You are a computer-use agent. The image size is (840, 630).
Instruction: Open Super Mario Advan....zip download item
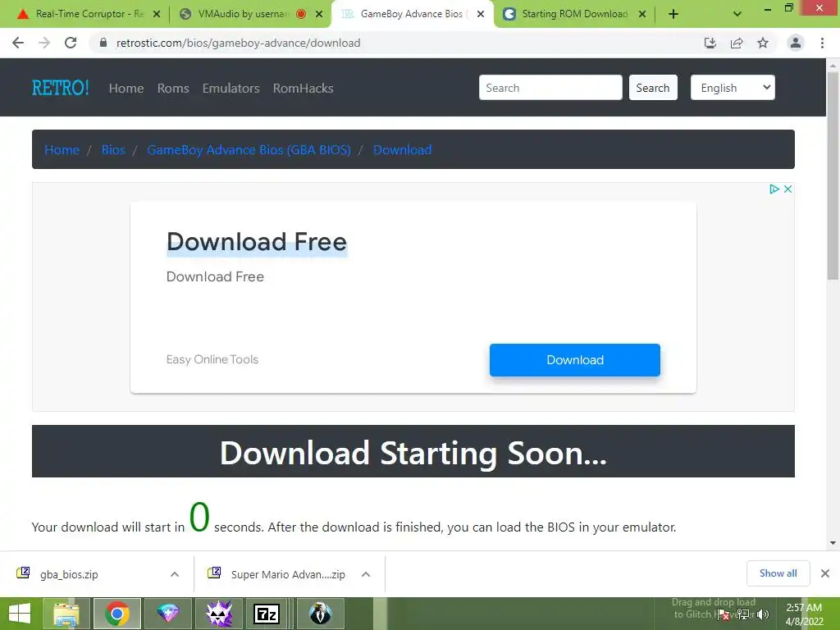coord(288,574)
